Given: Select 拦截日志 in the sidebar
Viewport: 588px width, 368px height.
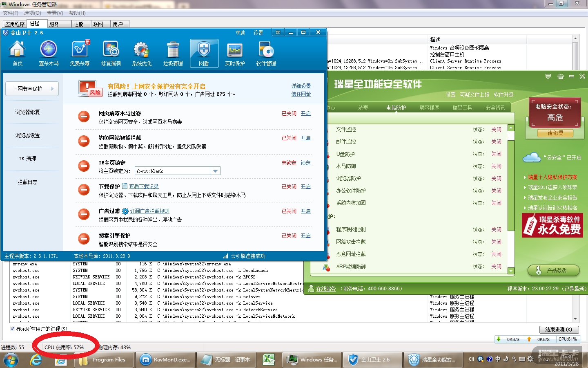Looking at the screenshot, I should click(28, 182).
